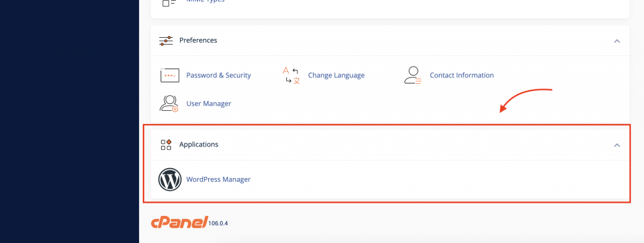
Task: Open the User Manager link
Action: point(209,104)
